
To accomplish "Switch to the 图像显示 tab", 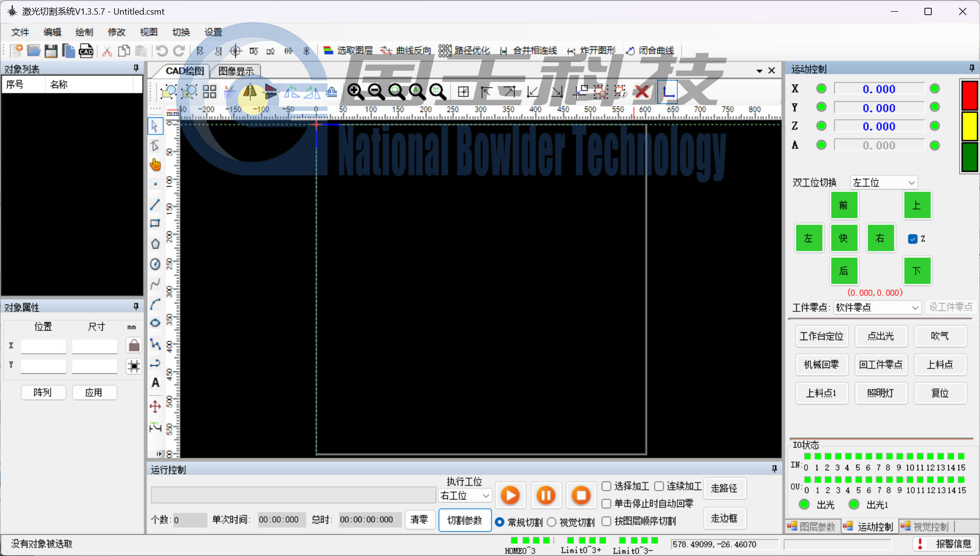I will pos(236,71).
